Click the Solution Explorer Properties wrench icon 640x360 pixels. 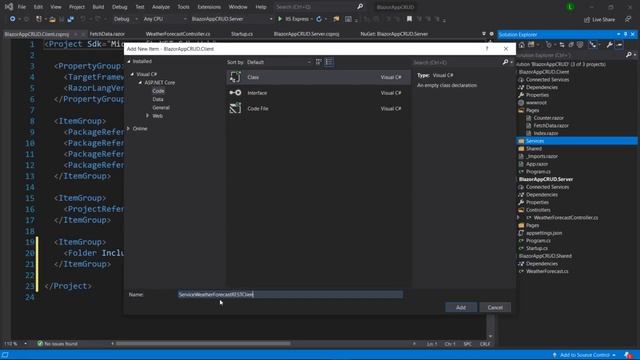click(x=609, y=45)
